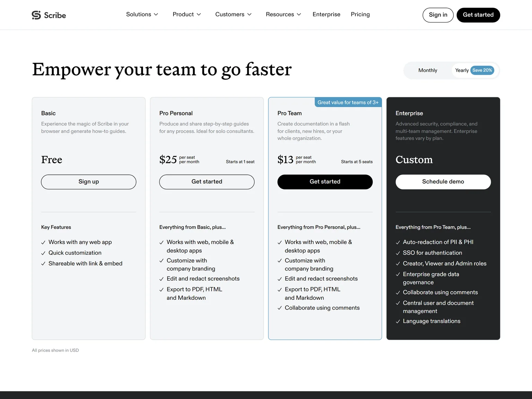Click checkmark beside 'Enterprise grade data governance'

click(x=398, y=275)
